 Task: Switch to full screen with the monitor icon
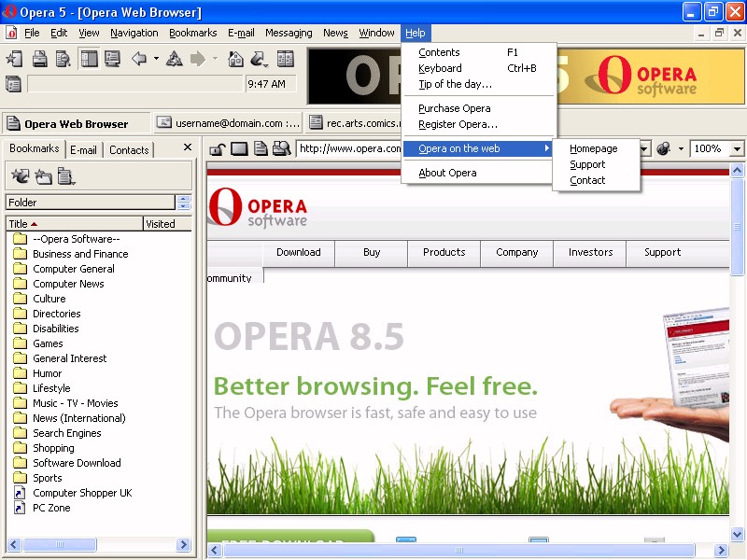click(112, 59)
